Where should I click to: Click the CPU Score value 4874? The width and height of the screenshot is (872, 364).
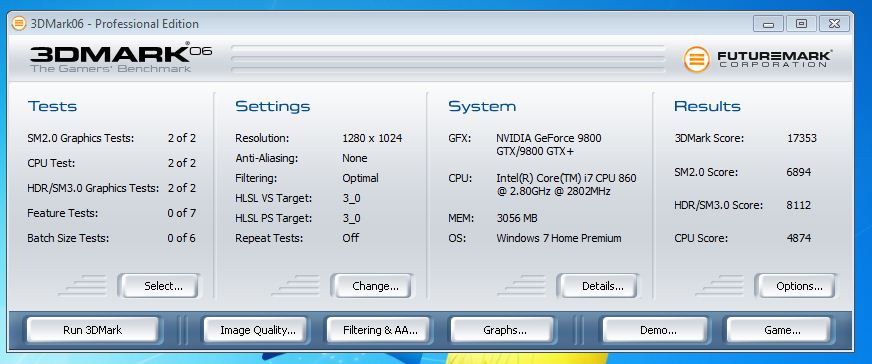click(799, 238)
